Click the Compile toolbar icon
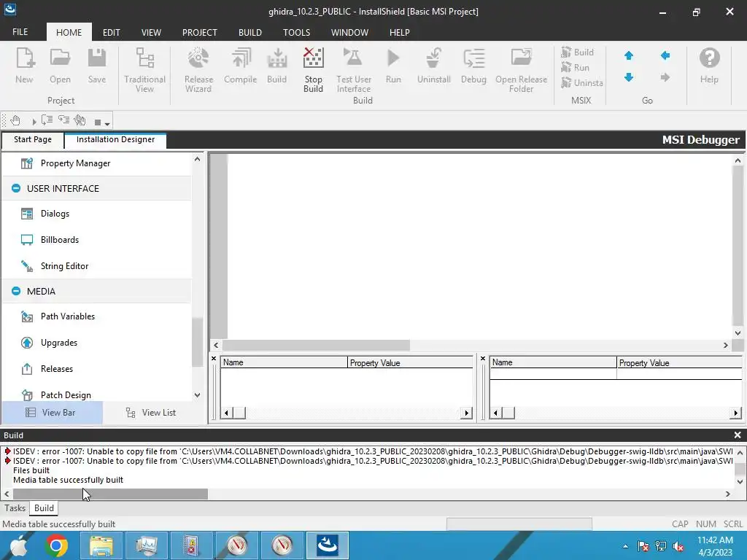The width and height of the screenshot is (747, 560). coord(240,66)
